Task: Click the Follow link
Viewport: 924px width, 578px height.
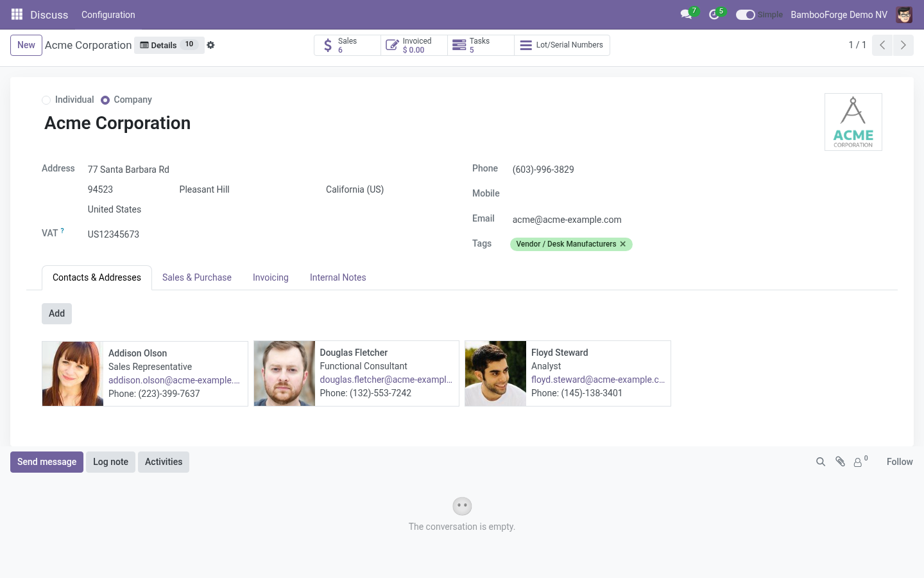Action: tap(900, 462)
